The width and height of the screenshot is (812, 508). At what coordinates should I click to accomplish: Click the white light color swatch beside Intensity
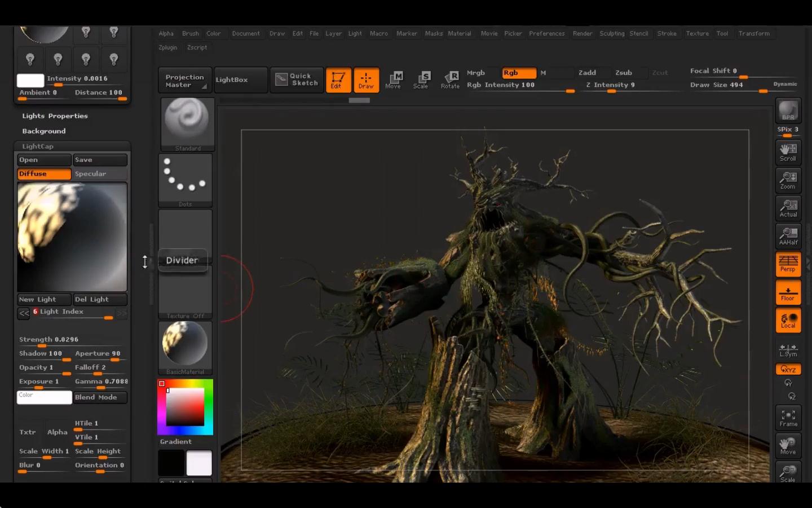30,81
